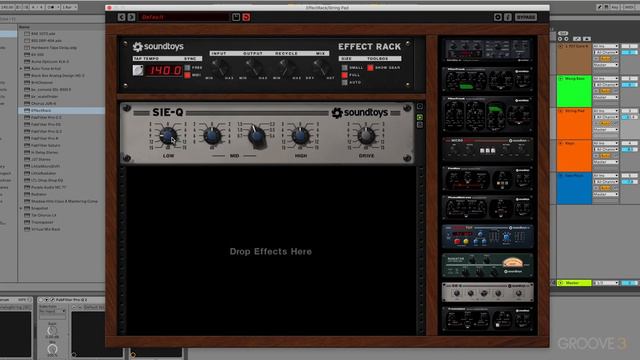This screenshot has height=360, width=640.
Task: Click the orange String Pad track header
Action: tap(574, 123)
